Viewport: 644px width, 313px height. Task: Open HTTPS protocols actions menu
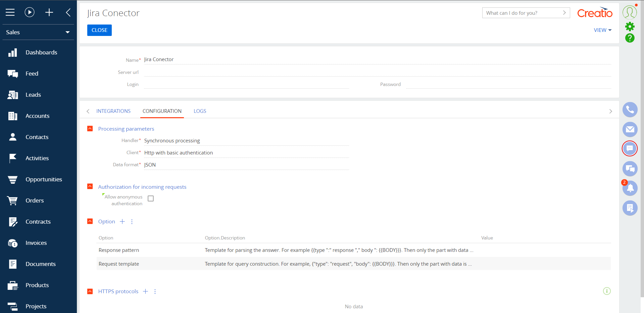click(155, 292)
